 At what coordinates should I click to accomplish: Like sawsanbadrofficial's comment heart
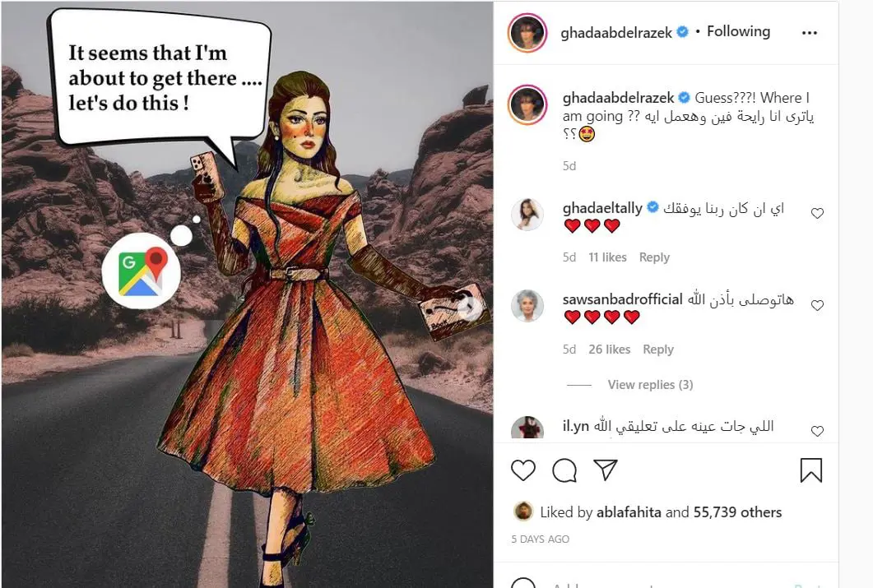coord(817,305)
